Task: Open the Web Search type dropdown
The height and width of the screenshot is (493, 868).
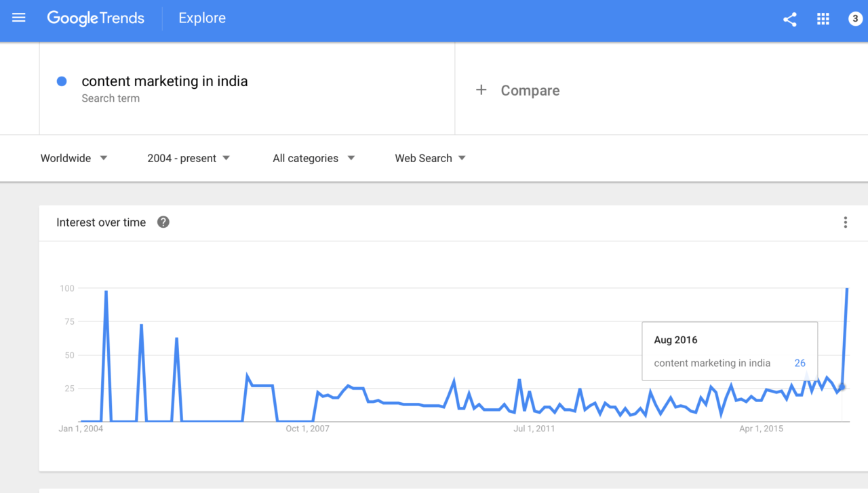Action: tap(431, 158)
